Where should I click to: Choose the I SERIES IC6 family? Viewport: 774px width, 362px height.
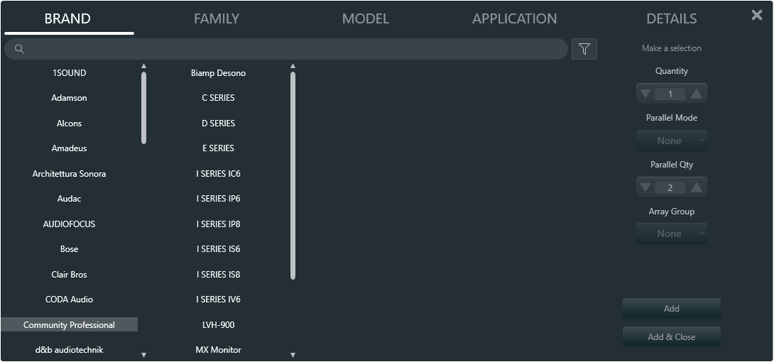pos(218,174)
